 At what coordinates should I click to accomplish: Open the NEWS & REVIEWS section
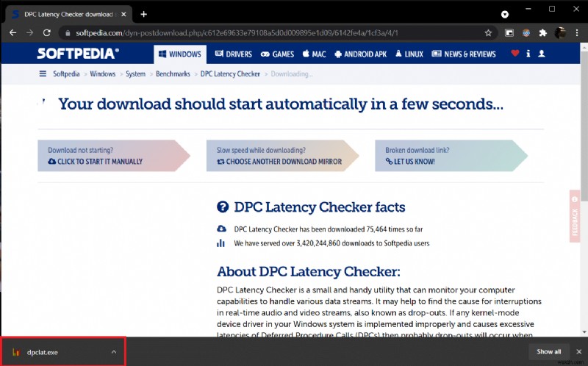click(464, 54)
